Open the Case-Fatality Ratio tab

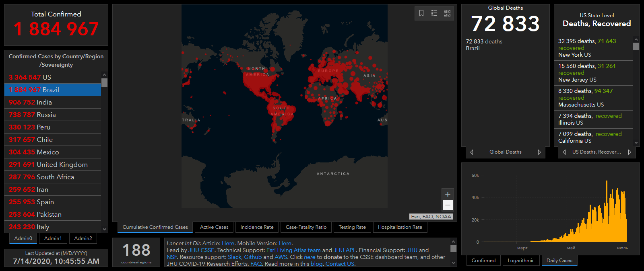click(x=306, y=227)
